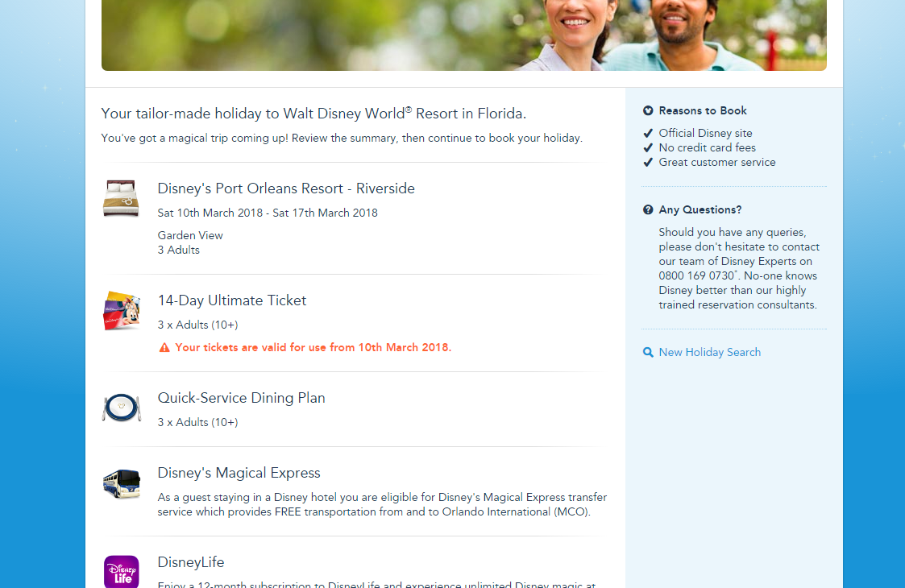Click the Great customer service text
This screenshot has height=588, width=905.
pyautogui.click(x=717, y=163)
